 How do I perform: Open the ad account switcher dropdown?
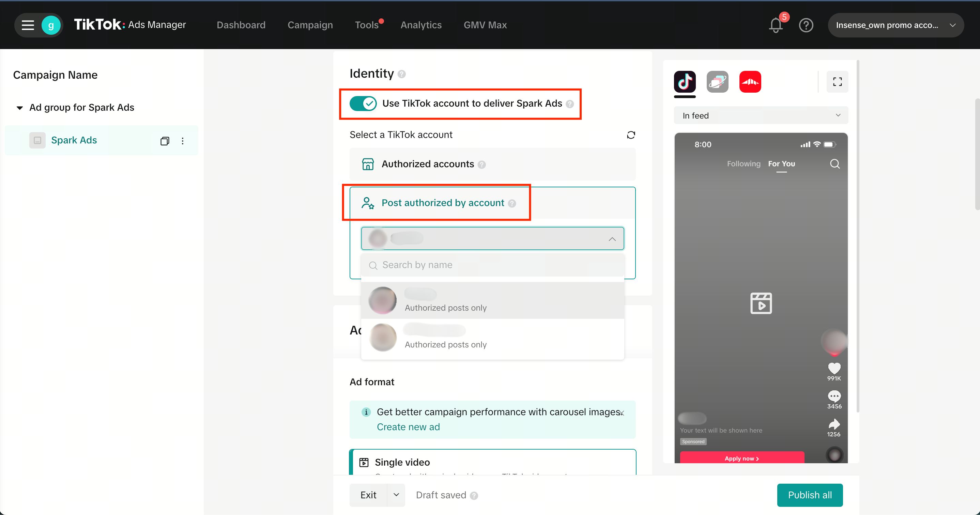coord(895,25)
